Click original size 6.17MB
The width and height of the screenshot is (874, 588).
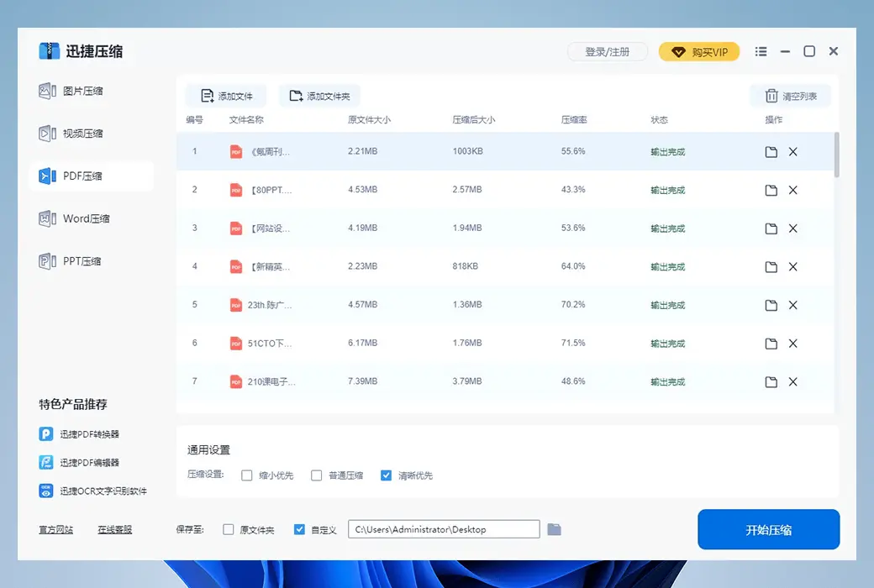point(363,343)
